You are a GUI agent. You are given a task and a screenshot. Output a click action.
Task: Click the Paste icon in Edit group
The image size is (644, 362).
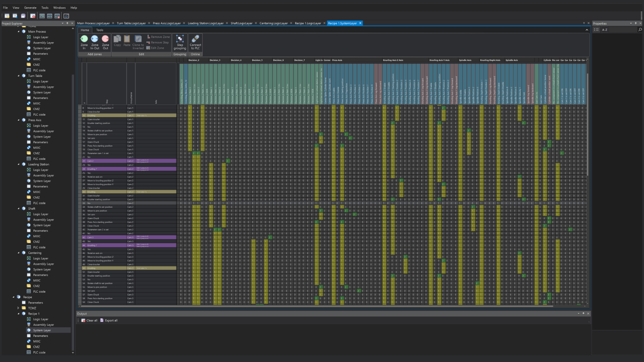pyautogui.click(x=127, y=39)
